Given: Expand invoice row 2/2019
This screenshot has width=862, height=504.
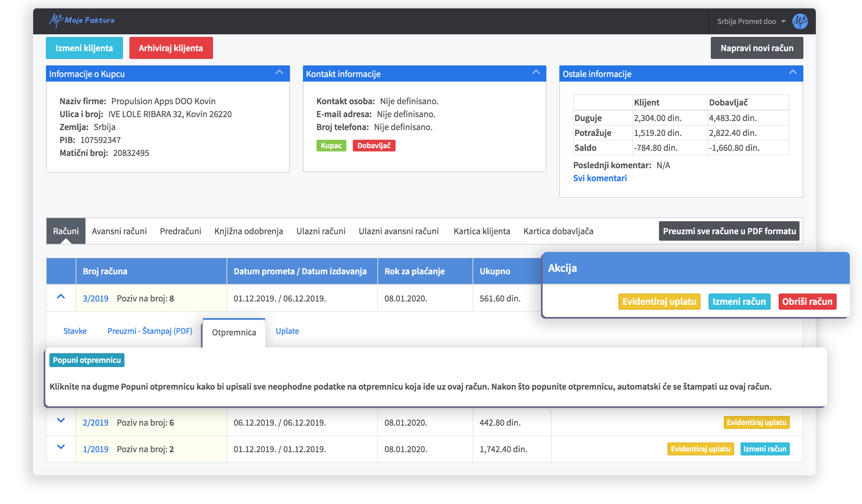Looking at the screenshot, I should click(x=61, y=422).
